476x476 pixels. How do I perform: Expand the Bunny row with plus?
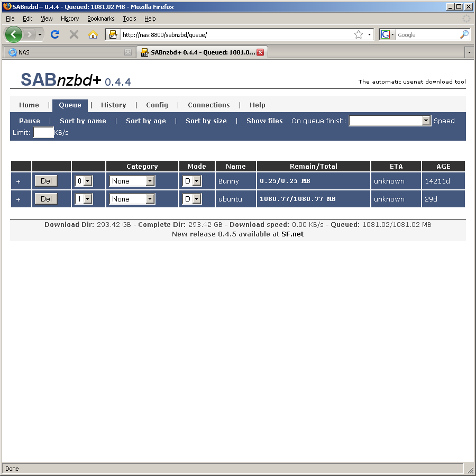pyautogui.click(x=18, y=181)
